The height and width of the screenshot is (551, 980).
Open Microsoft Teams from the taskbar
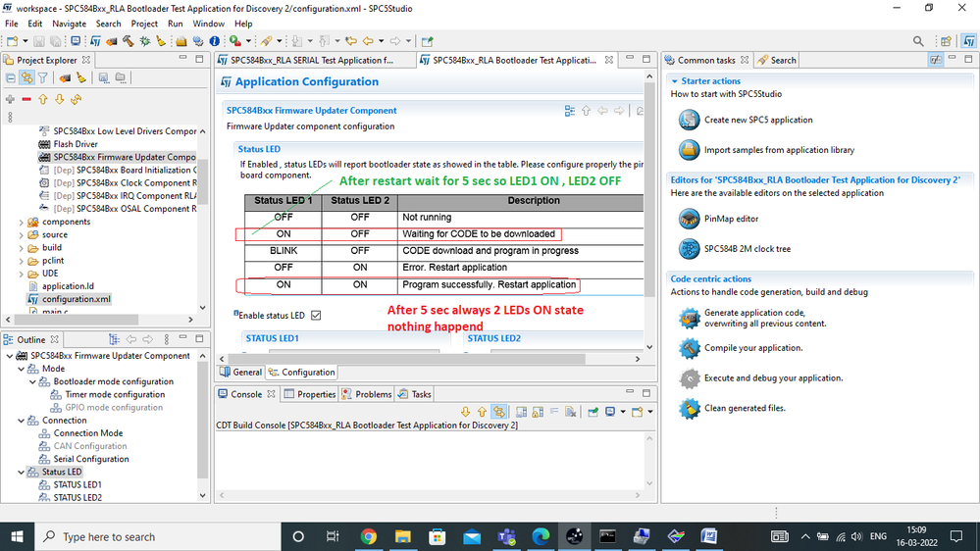tap(506, 536)
